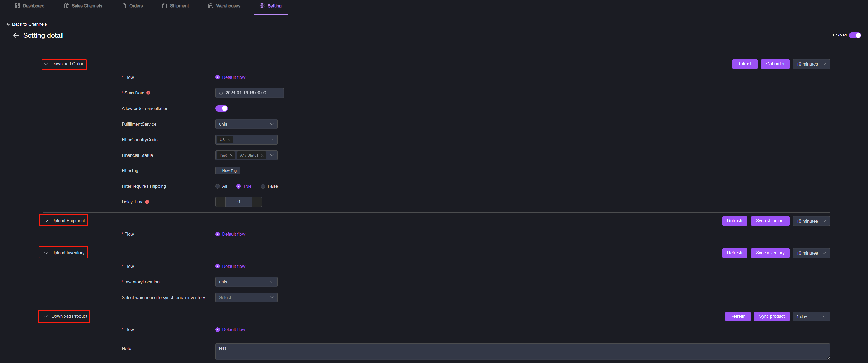
Task: Click the Delay Time help question icon
Action: pos(147,202)
